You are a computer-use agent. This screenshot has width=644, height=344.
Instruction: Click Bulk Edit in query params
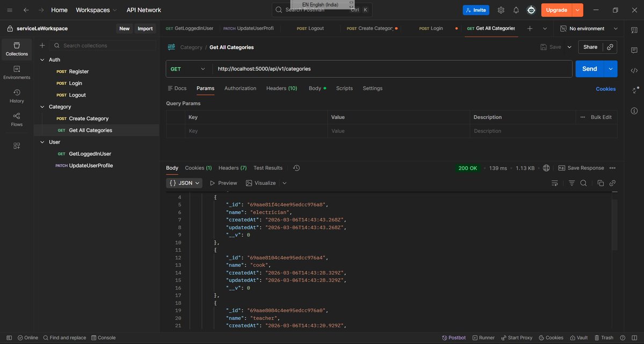pos(601,117)
